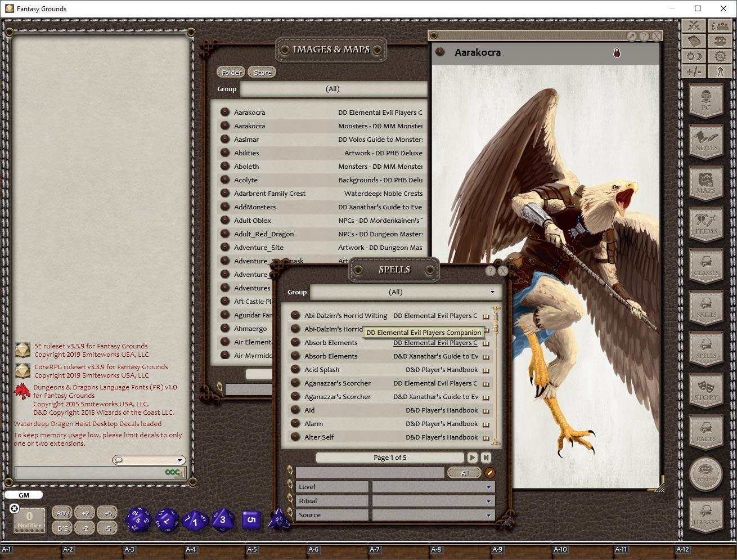Toggle the DIS disadvantage modifier
The width and height of the screenshot is (737, 560).
click(63, 528)
